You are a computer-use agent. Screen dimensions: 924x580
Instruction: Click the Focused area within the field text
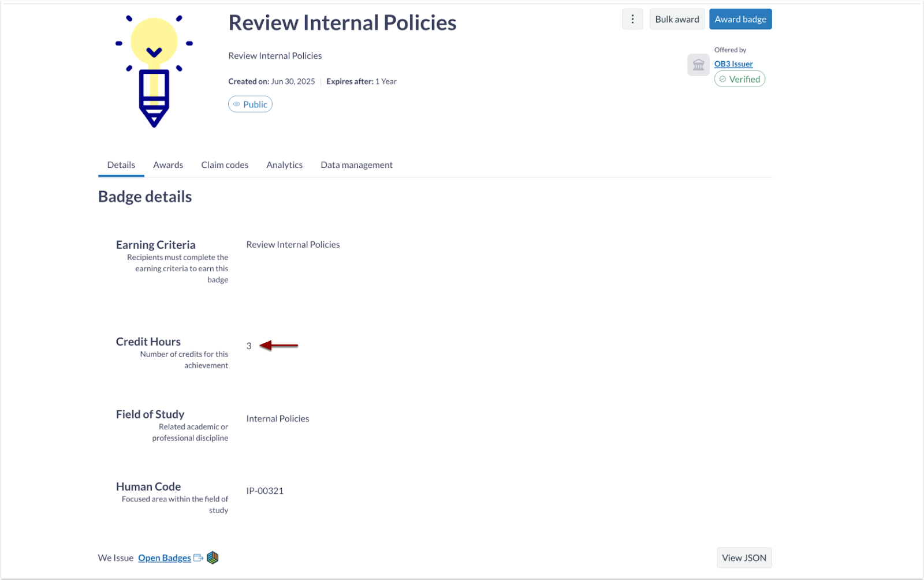pyautogui.click(x=175, y=504)
